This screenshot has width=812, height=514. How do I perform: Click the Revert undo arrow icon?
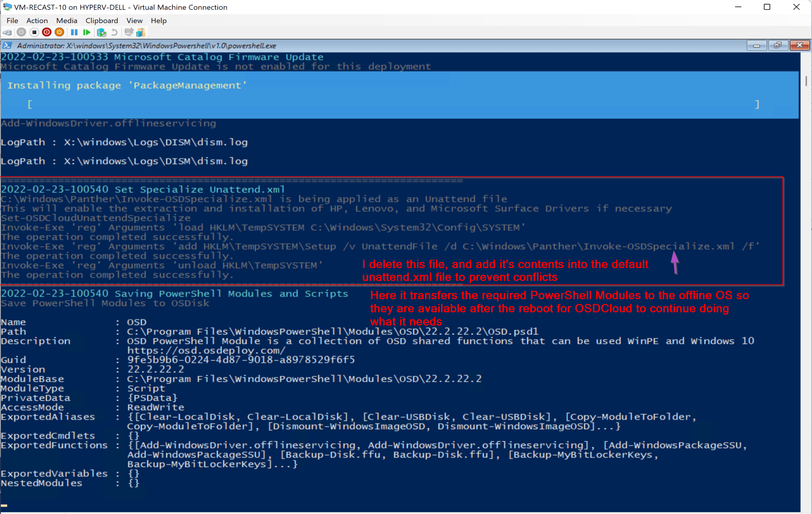point(115,32)
